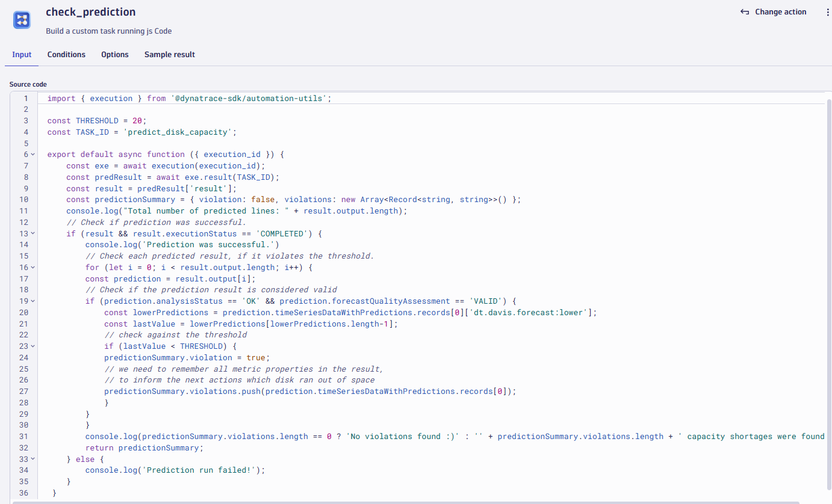
Task: Click the 'return predictionSummary' code line
Action: (x=144, y=447)
